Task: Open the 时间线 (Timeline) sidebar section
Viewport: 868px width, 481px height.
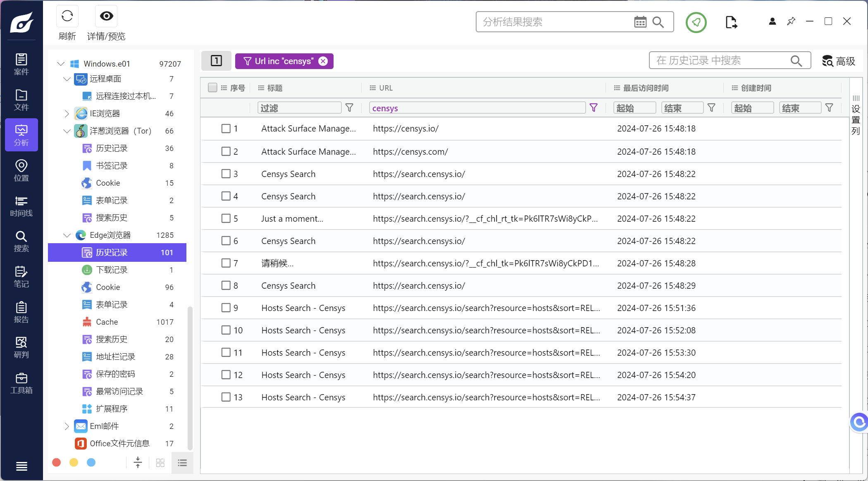Action: (x=21, y=206)
